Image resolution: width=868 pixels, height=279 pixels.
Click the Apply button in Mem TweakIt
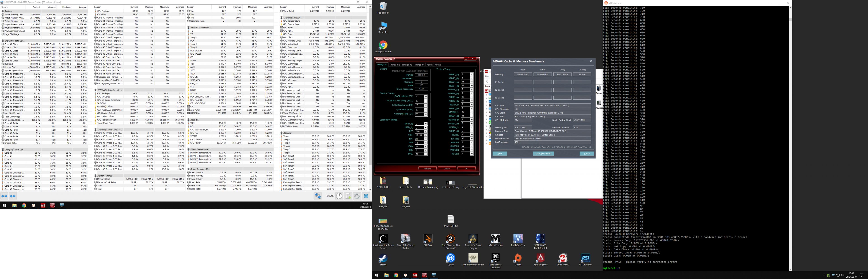(447, 169)
